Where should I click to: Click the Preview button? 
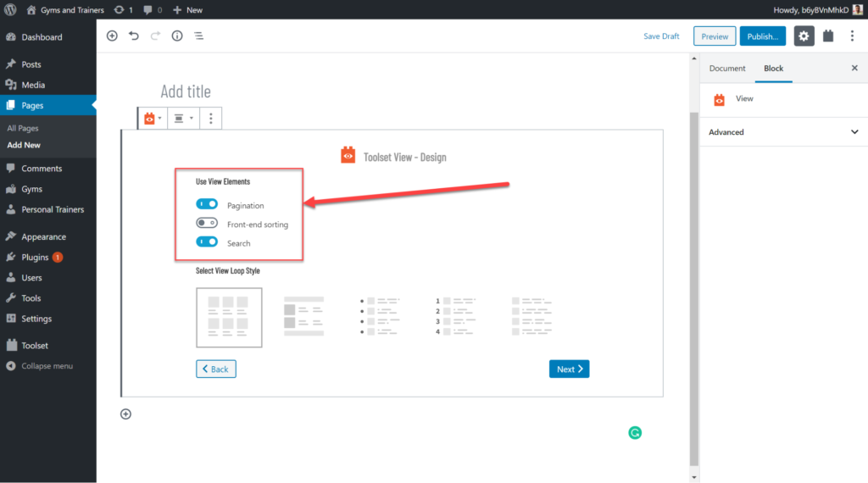[x=715, y=36]
